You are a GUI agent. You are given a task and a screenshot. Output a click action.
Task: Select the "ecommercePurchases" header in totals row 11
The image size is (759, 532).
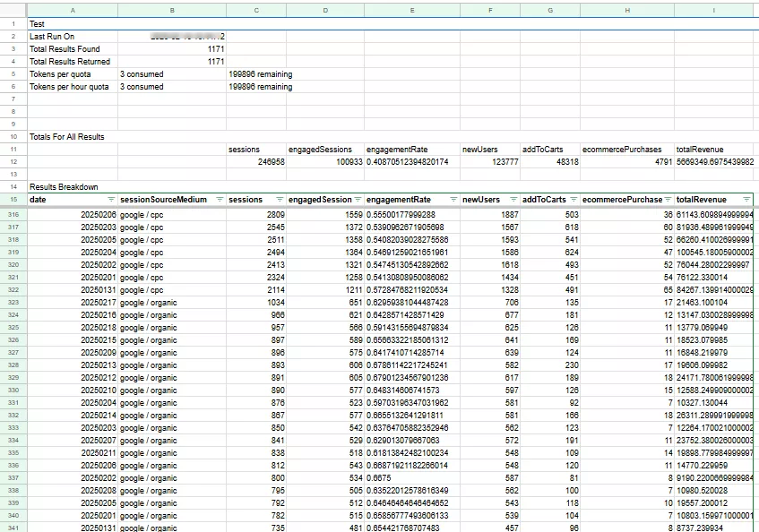point(627,150)
